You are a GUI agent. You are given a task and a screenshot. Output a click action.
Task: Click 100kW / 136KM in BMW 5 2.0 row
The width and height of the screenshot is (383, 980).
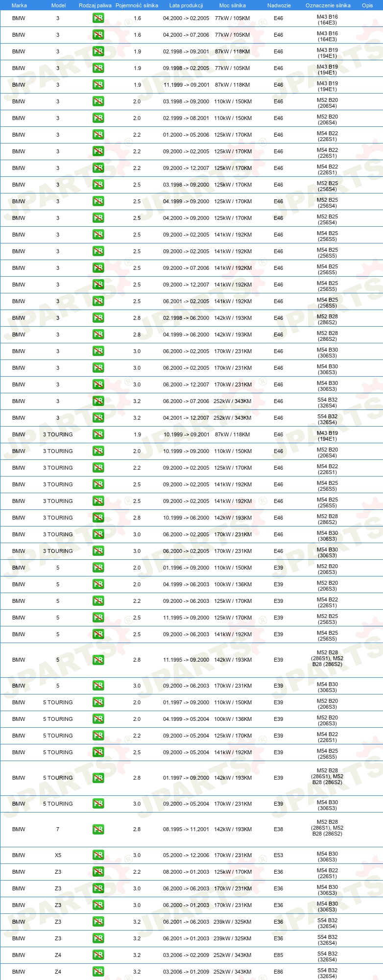pyautogui.click(x=233, y=584)
